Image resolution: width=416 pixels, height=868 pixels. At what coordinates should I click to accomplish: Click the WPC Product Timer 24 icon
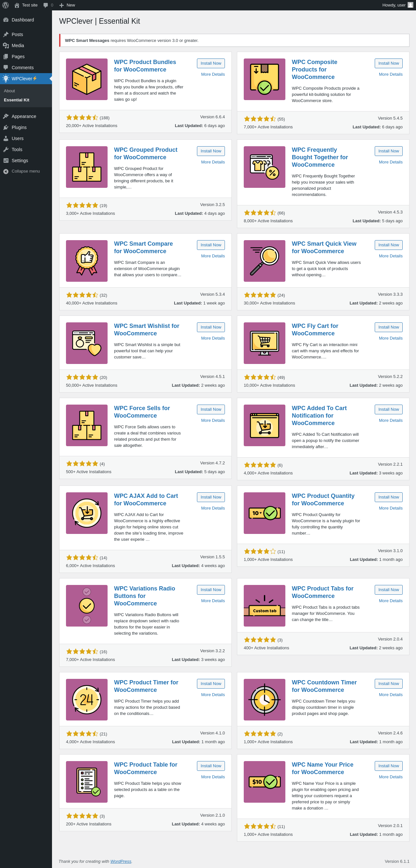pos(87,700)
